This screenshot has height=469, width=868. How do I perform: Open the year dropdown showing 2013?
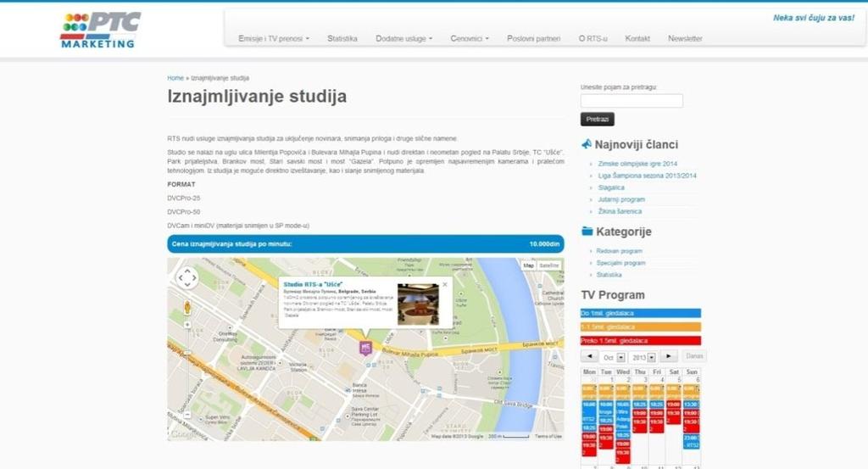(x=644, y=358)
